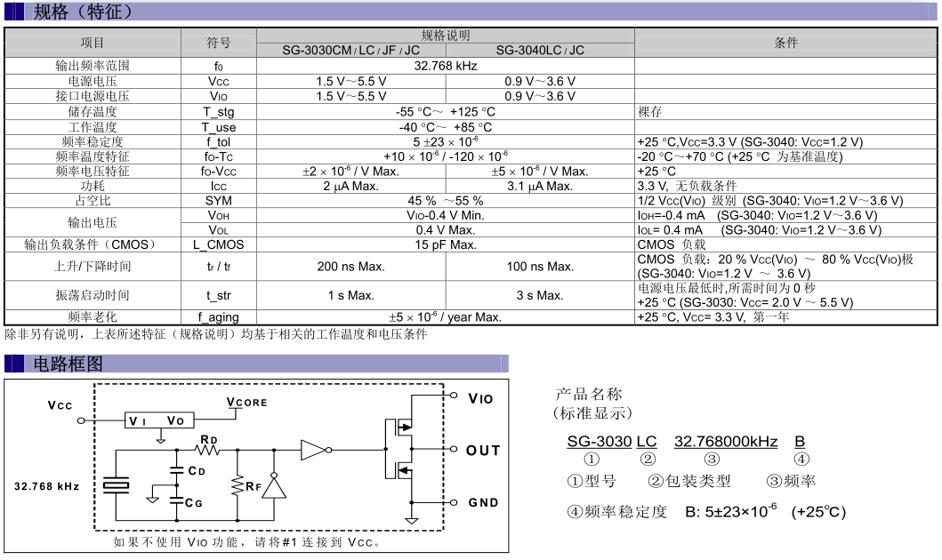The image size is (942, 560).
Task: Click the 'T_stg' symbol cell
Action: 219,112
